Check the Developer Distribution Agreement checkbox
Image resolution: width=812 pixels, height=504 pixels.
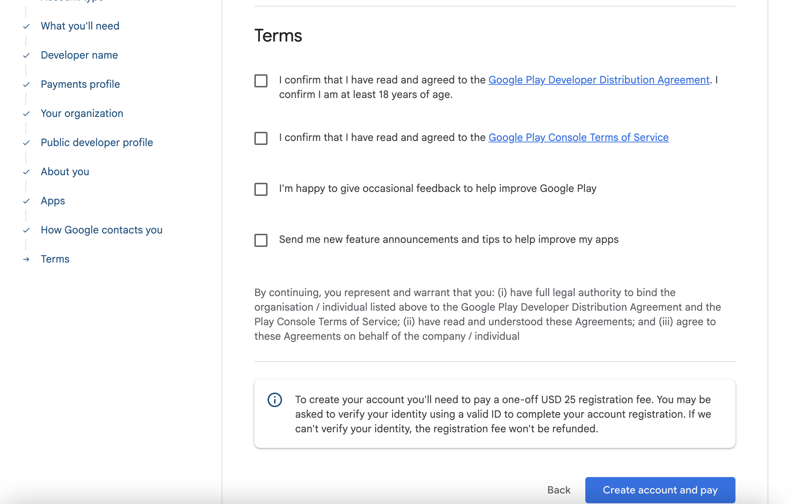point(261,81)
